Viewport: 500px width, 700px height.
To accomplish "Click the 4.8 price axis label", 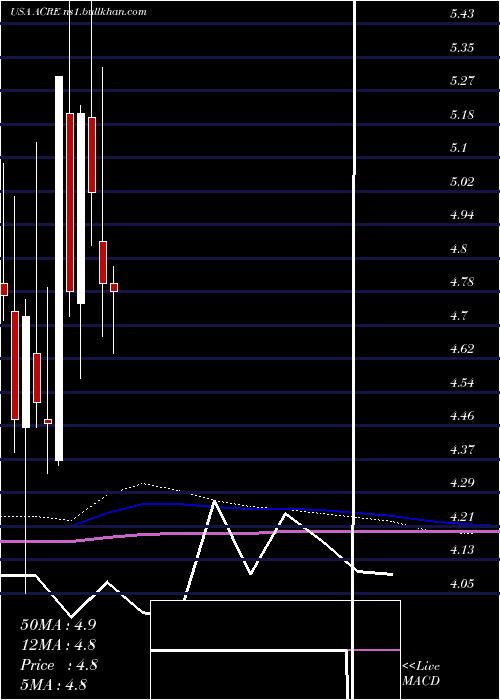I will [x=458, y=248].
